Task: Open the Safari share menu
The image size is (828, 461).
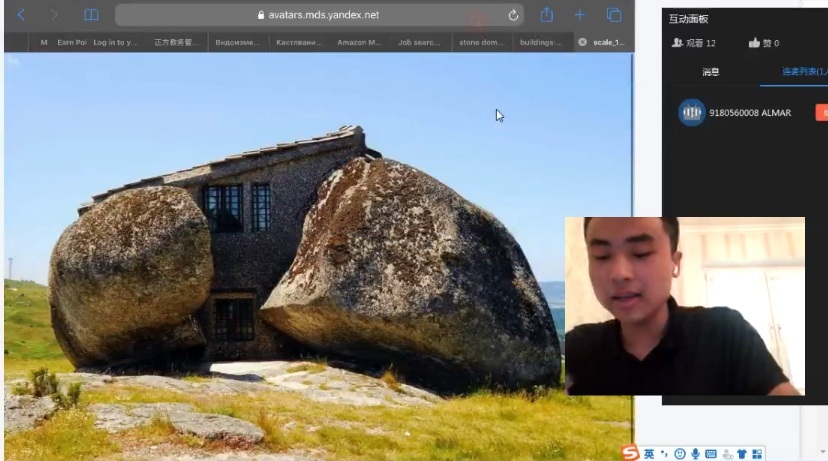Action: tap(547, 15)
